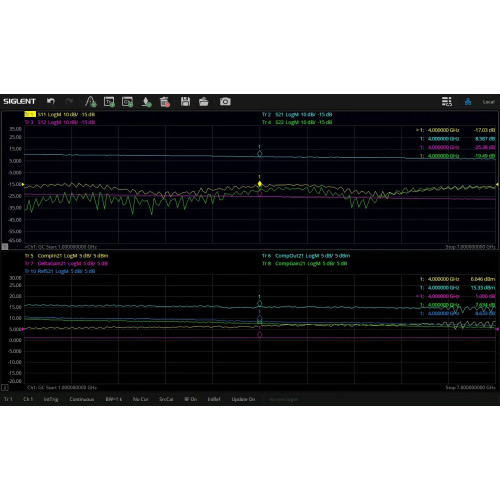
Task: Click SrcCal status entry
Action: 166,399
